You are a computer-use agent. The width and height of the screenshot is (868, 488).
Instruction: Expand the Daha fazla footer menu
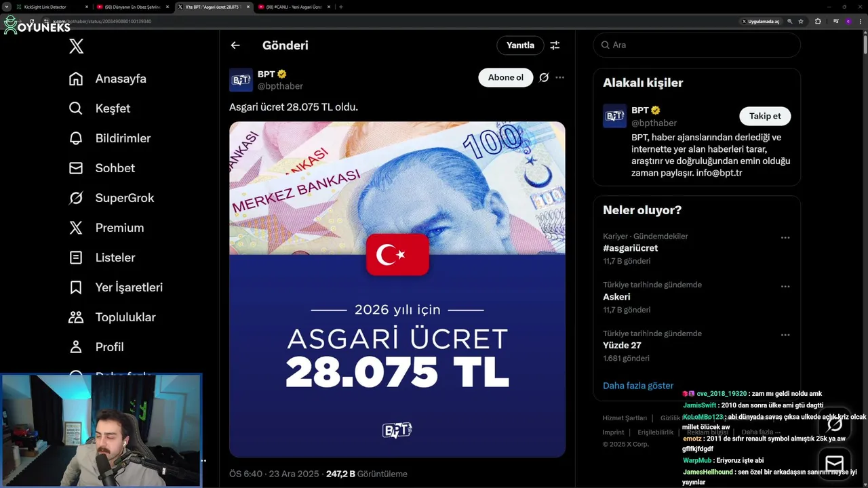760,432
